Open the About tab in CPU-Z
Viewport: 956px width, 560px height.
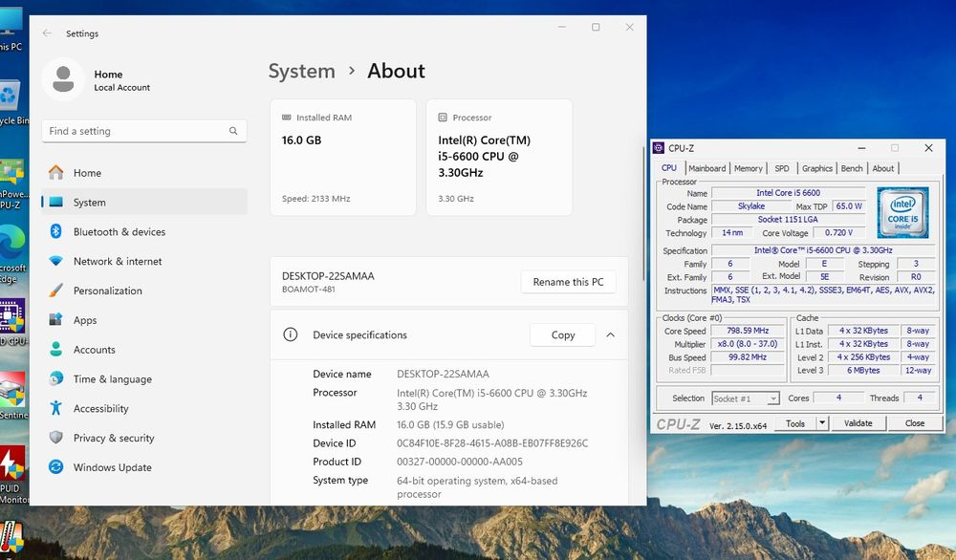[882, 168]
